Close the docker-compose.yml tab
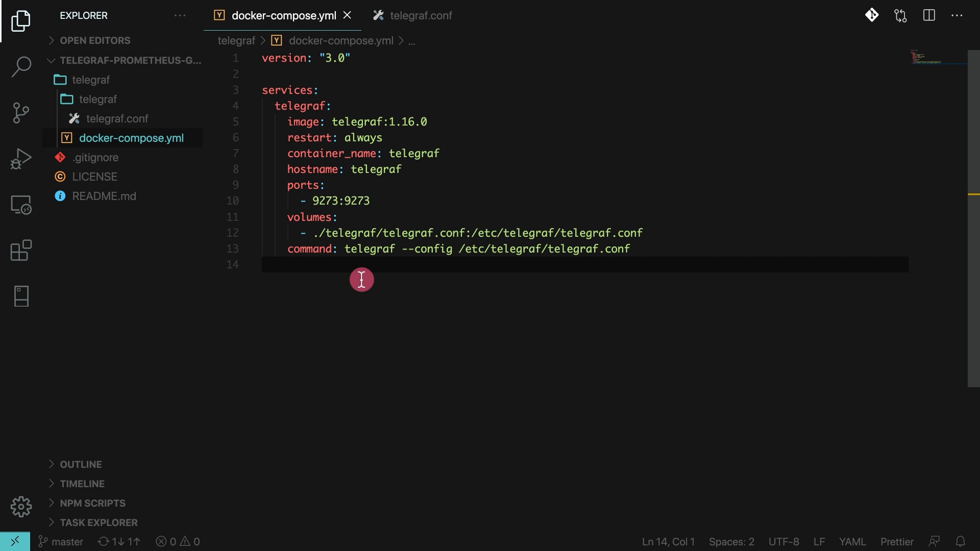Screen dimensions: 980x551 click(x=347, y=15)
